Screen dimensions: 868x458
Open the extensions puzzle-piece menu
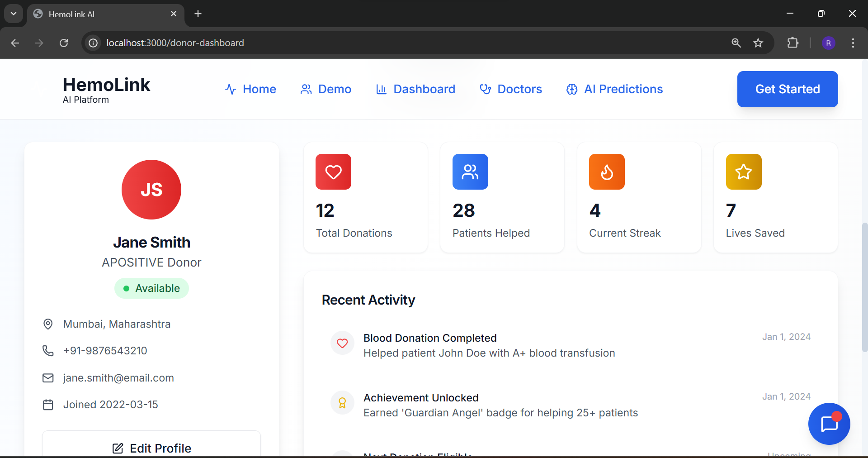point(793,43)
